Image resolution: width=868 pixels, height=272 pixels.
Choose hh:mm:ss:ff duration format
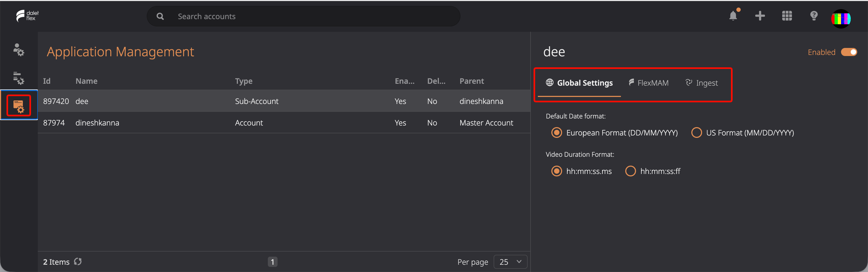point(630,171)
